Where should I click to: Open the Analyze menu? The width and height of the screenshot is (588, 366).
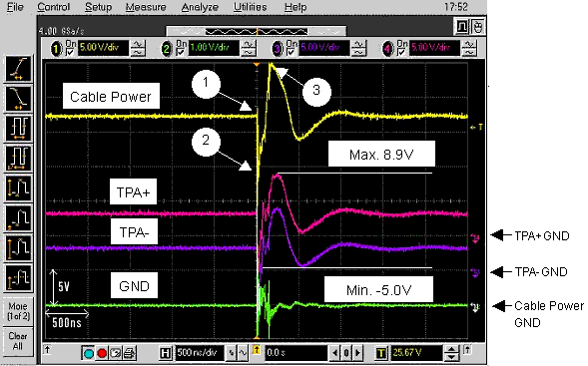pyautogui.click(x=200, y=7)
